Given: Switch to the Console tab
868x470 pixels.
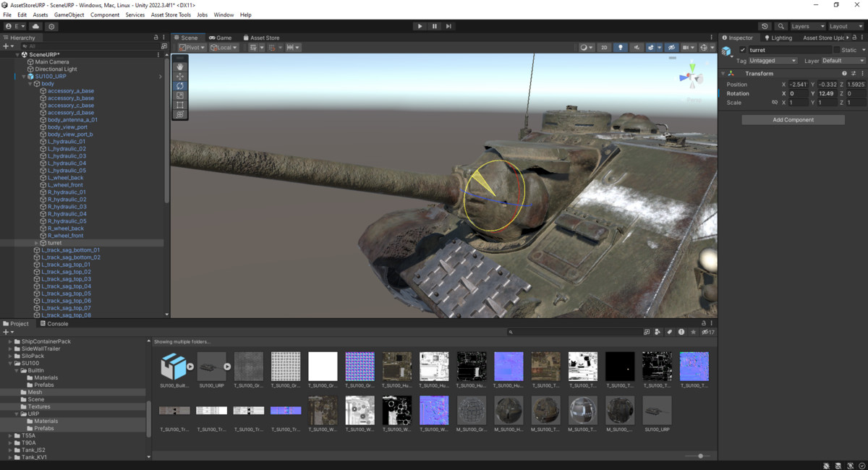Looking at the screenshot, I should (x=54, y=324).
